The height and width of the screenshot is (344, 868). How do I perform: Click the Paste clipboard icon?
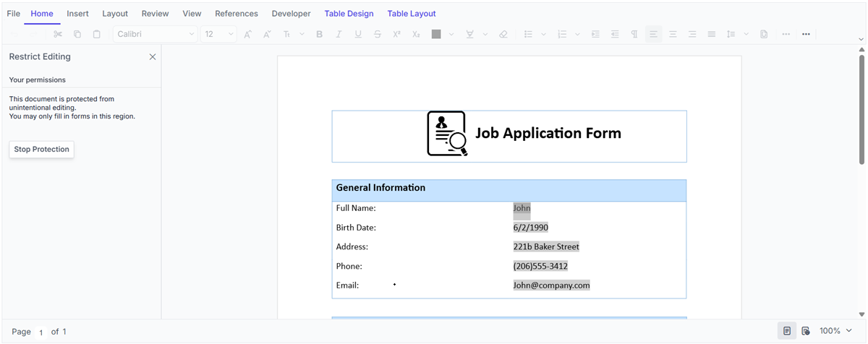coord(96,34)
